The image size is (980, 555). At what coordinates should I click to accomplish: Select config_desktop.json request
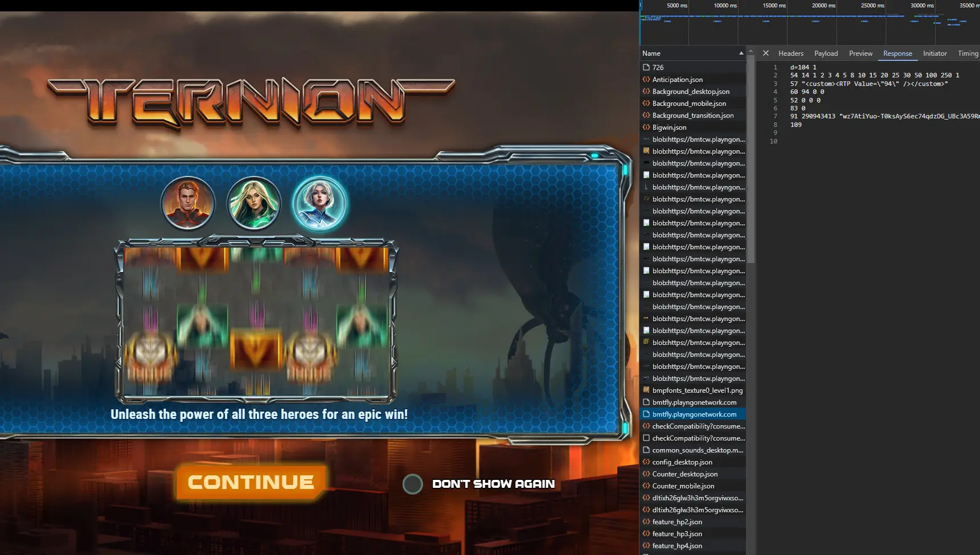click(x=692, y=462)
